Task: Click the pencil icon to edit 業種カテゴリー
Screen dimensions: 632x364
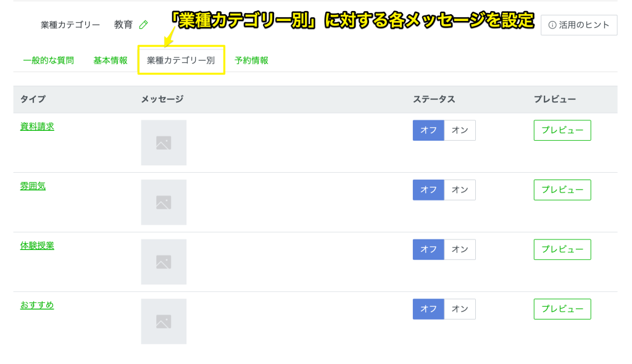Action: (x=144, y=25)
